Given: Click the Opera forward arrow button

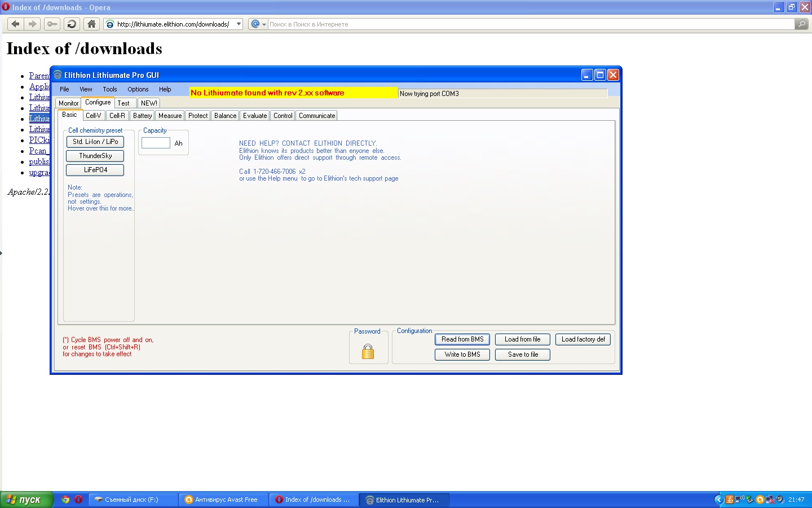Looking at the screenshot, I should [x=33, y=24].
